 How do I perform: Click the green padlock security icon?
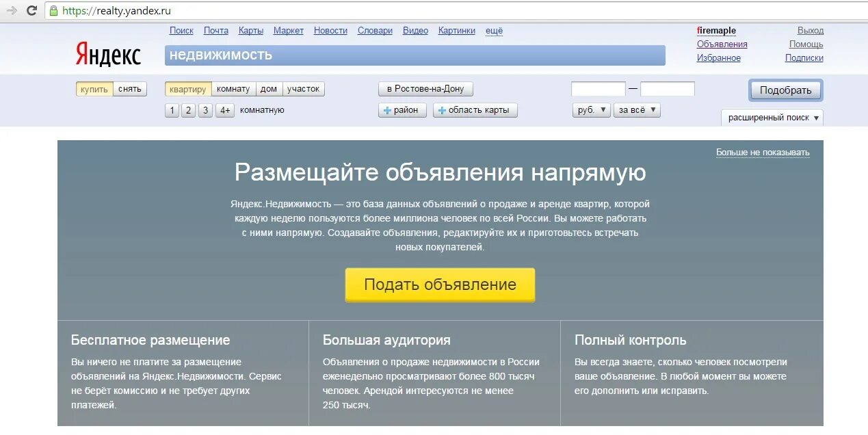tap(54, 11)
